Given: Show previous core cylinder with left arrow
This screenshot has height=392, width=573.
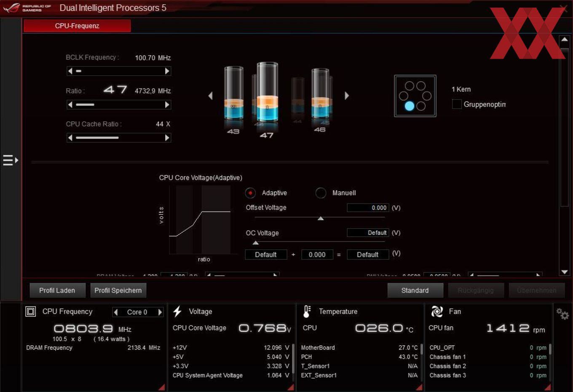Looking at the screenshot, I should coord(210,96).
